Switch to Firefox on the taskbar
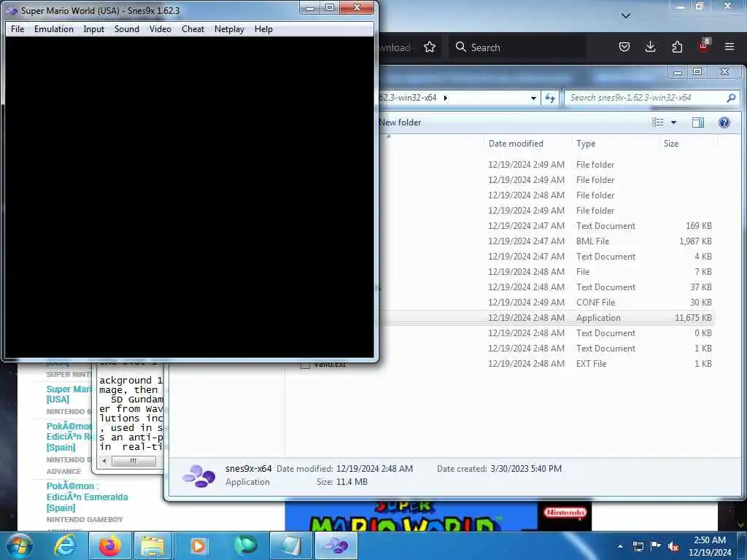 tap(109, 545)
